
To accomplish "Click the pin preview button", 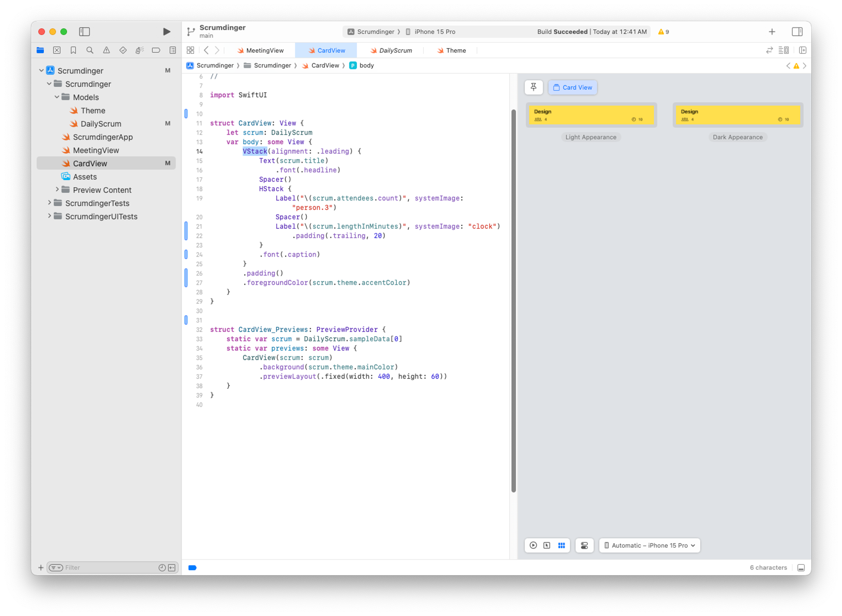I will (533, 87).
